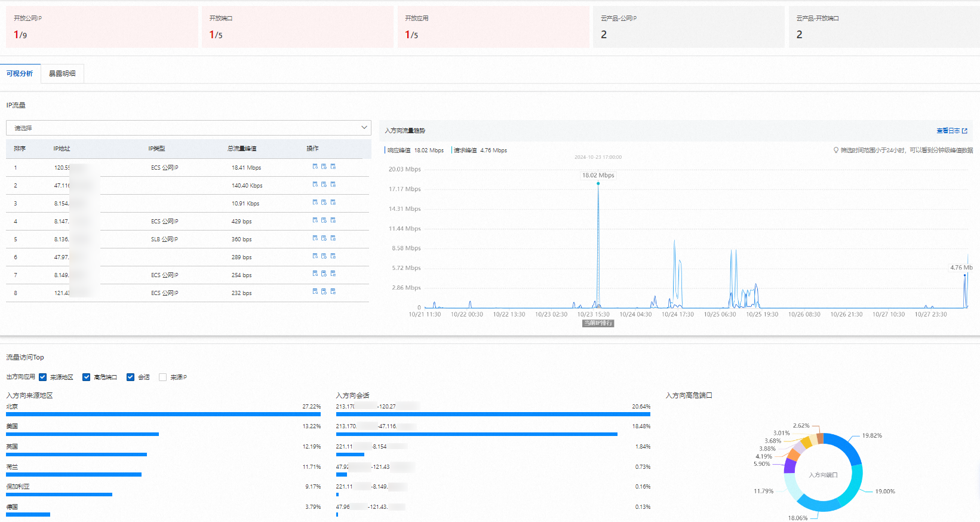Click last action icon in the 254 bps row
980x522 pixels.
coord(333,274)
